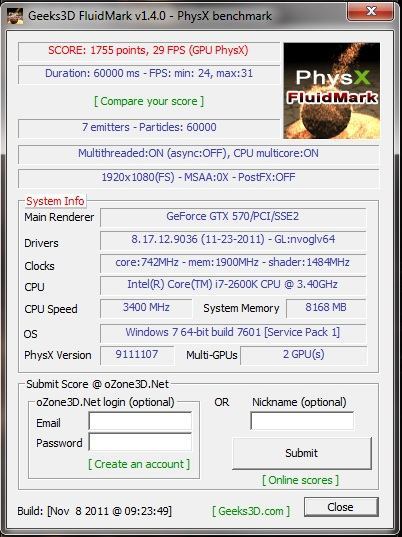Close the window with the red X button
Viewport: 402px width, 537px height.
coord(370,11)
